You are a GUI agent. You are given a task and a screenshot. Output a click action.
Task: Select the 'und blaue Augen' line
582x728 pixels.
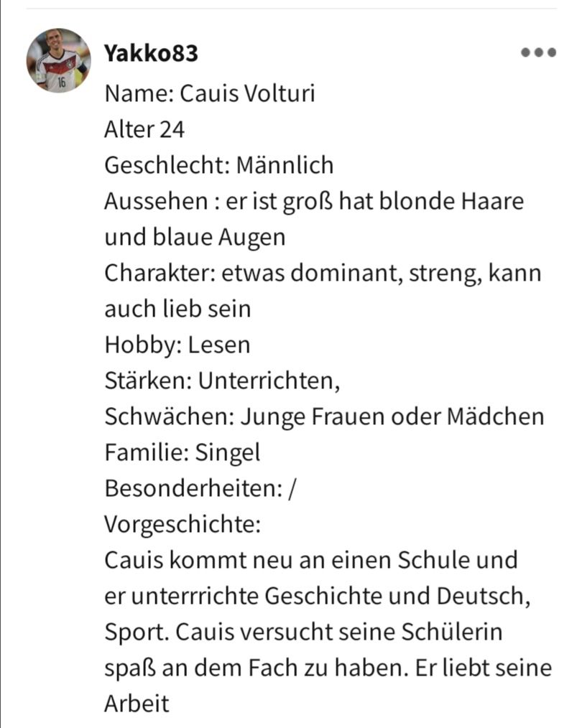point(195,238)
